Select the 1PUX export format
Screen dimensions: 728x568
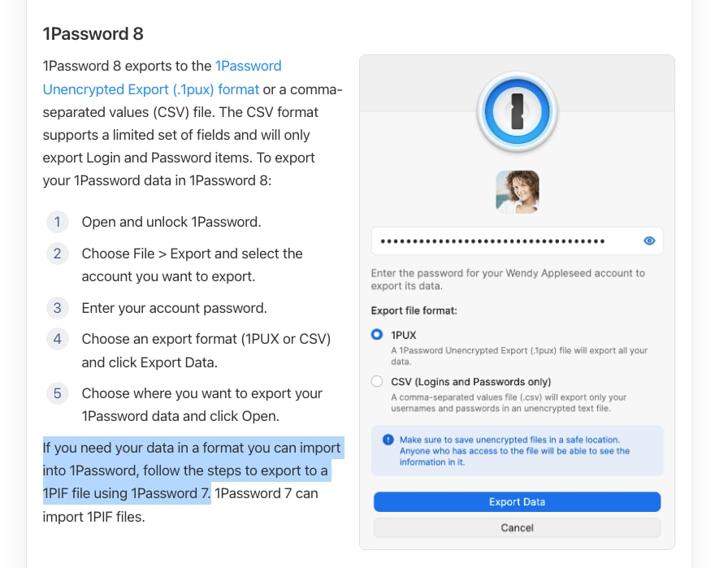[376, 334]
